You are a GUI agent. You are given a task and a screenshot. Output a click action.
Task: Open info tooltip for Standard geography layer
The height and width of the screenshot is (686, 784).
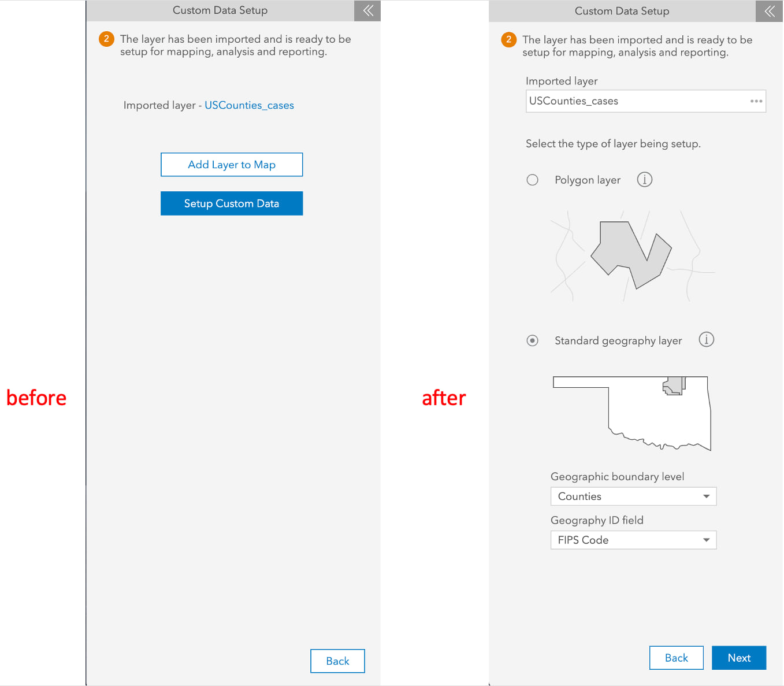click(x=707, y=340)
